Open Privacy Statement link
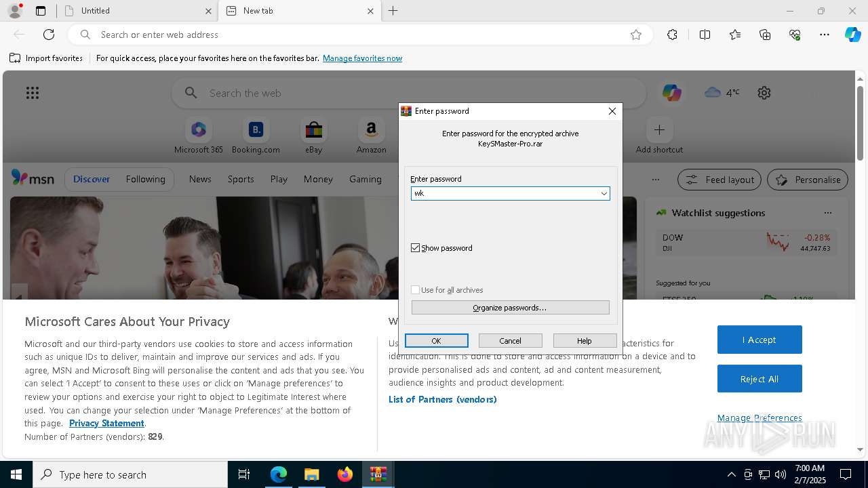Screen dimensions: 868x488 coord(106,423)
